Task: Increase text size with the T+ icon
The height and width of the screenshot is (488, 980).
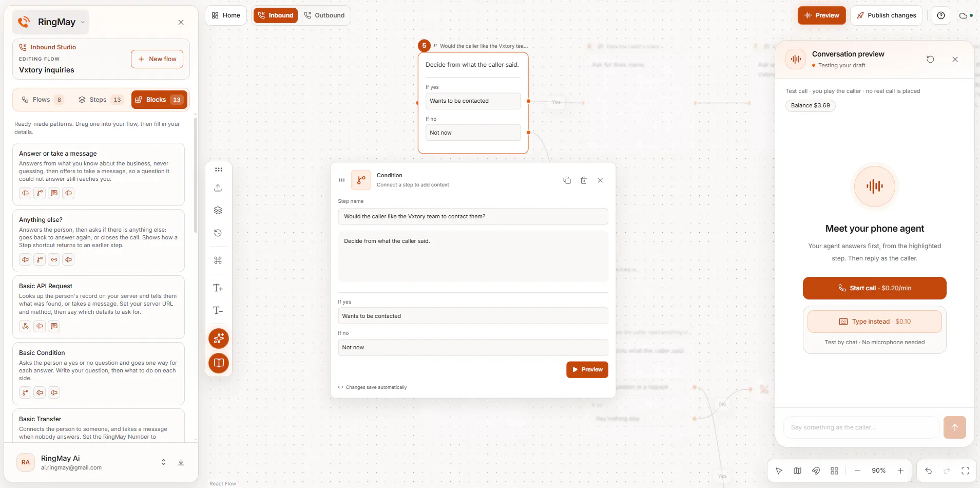Action: (x=218, y=288)
